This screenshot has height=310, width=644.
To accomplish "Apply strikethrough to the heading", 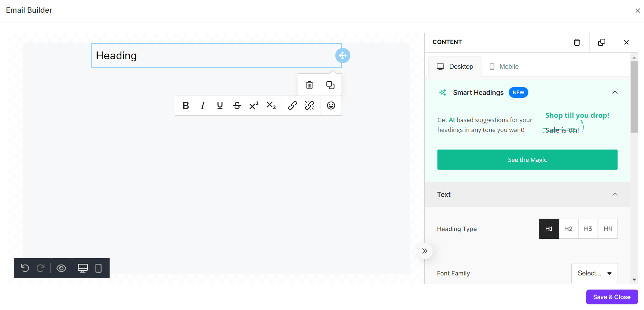I will (237, 105).
